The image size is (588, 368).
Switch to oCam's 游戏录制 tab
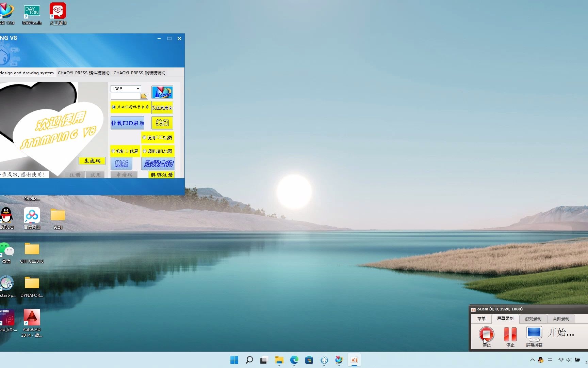533,319
